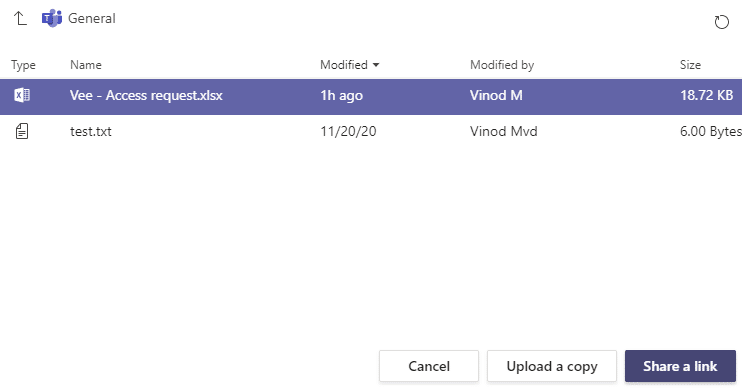Open the Modified sort dropdown arrow
Screen dimensions: 742x389
coord(376,65)
